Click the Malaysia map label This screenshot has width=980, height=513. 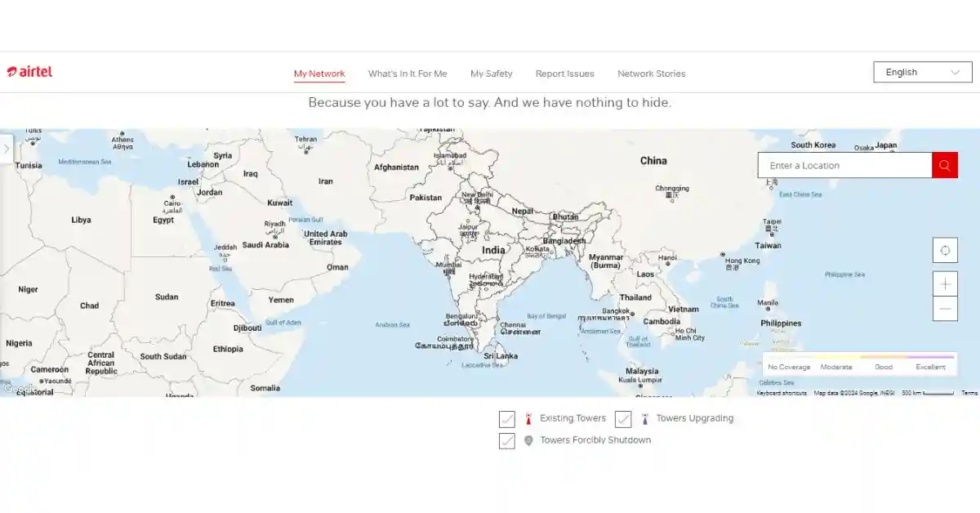pos(642,371)
